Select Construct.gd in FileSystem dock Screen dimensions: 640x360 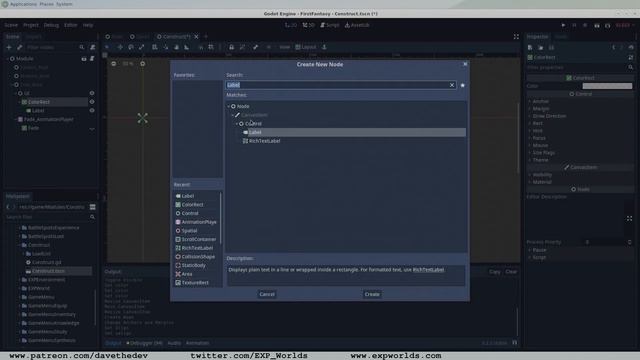[x=46, y=262]
